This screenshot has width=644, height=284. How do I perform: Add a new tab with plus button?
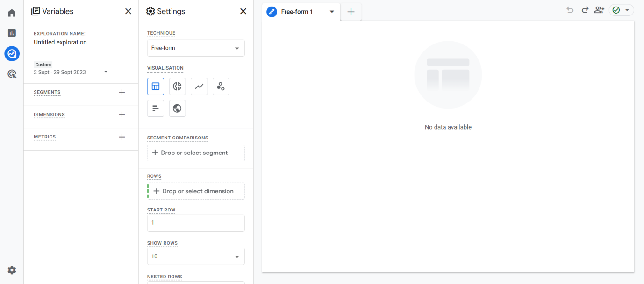click(x=351, y=12)
